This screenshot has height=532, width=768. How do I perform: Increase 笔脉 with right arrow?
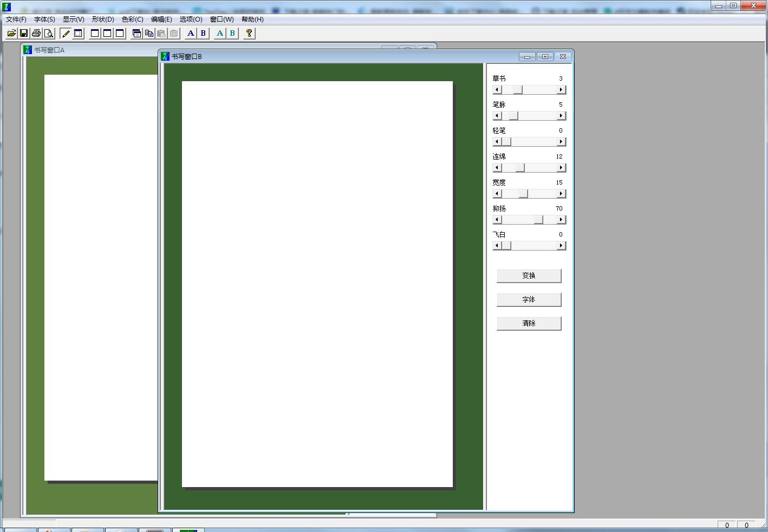click(x=562, y=116)
